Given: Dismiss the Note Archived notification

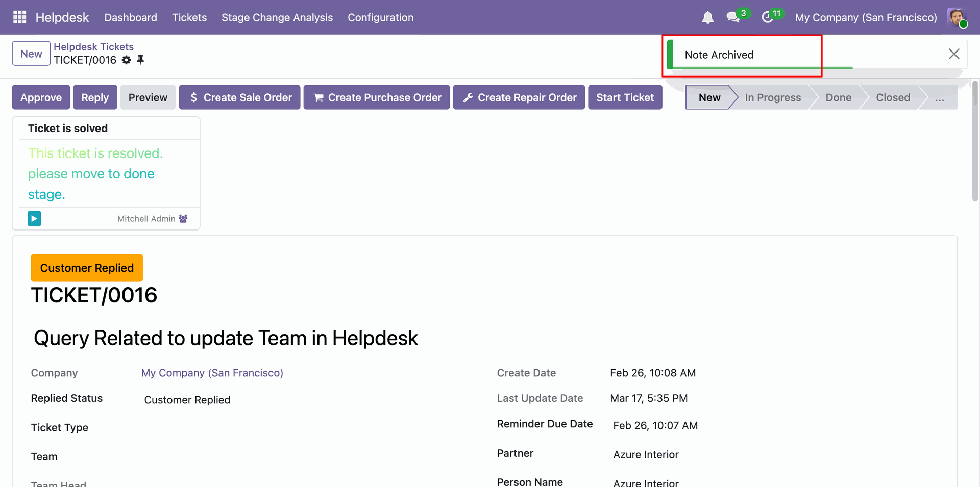Looking at the screenshot, I should pyautogui.click(x=953, y=54).
